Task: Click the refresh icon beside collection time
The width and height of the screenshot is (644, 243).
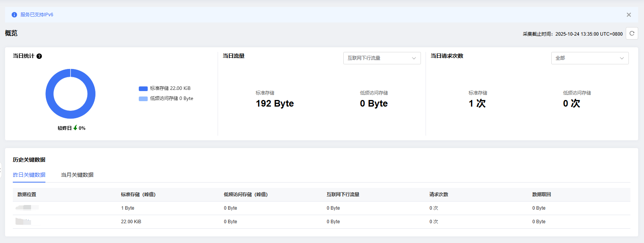Action: pos(632,33)
